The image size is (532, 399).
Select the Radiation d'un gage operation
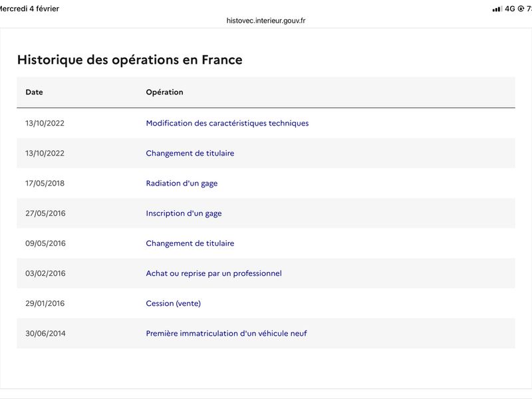(x=182, y=184)
